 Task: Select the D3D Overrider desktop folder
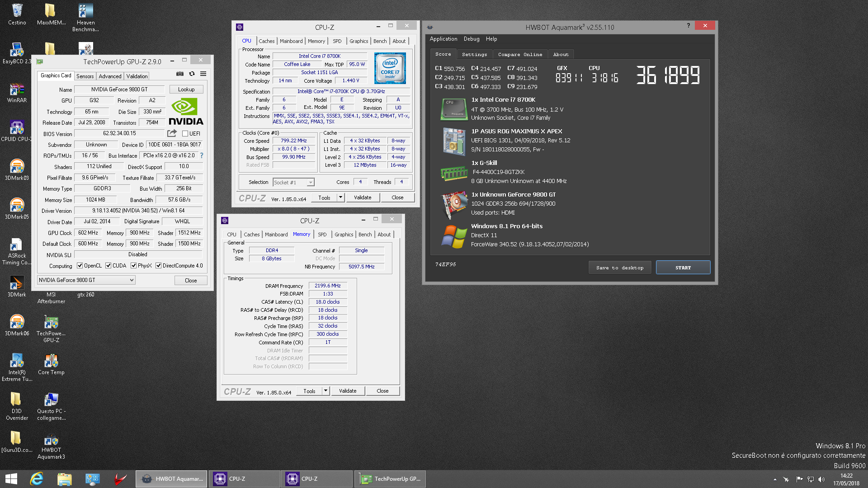(17, 406)
